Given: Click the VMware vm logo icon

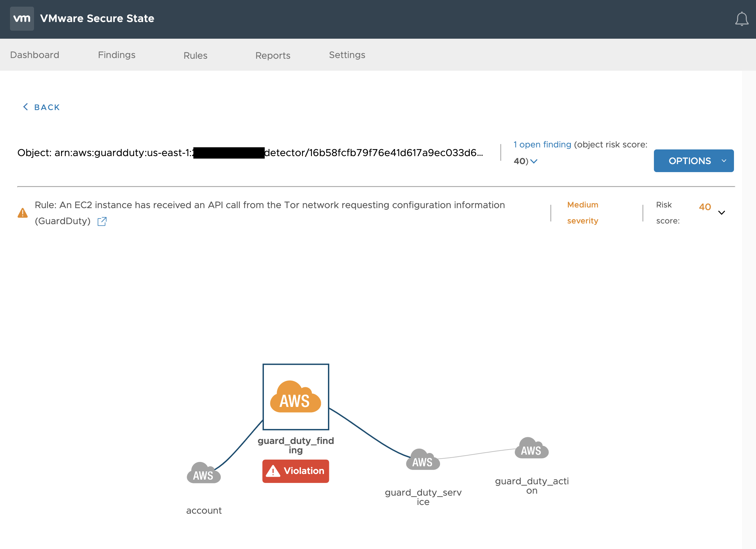Looking at the screenshot, I should (22, 19).
